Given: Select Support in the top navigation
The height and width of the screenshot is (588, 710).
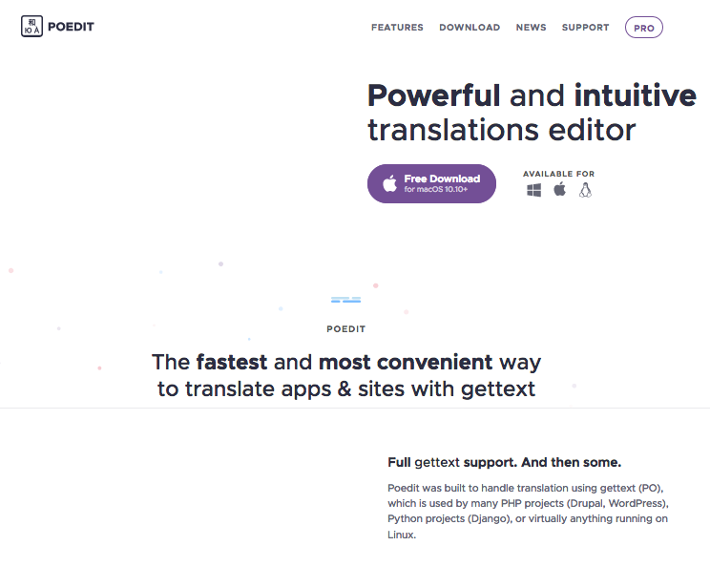Looking at the screenshot, I should coord(586,27).
